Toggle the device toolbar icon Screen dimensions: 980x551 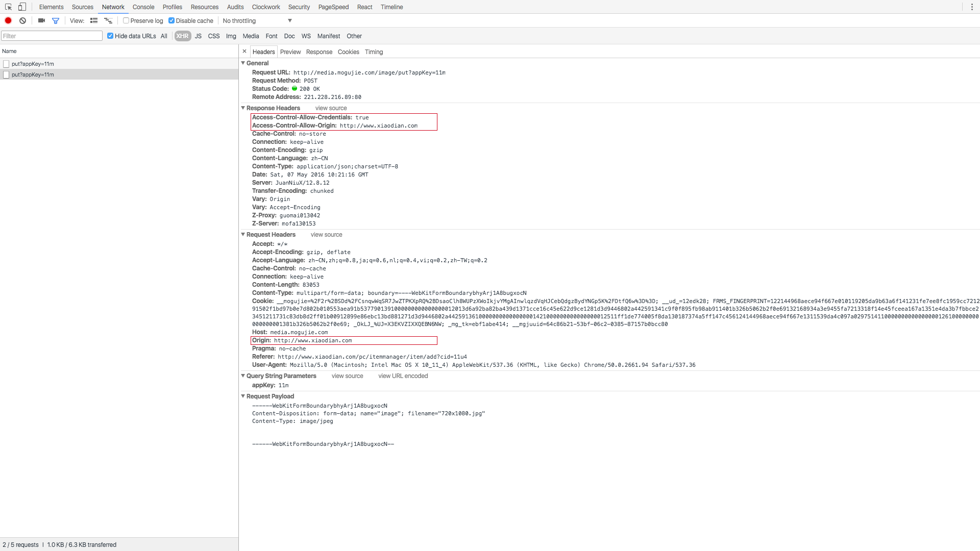(x=22, y=7)
